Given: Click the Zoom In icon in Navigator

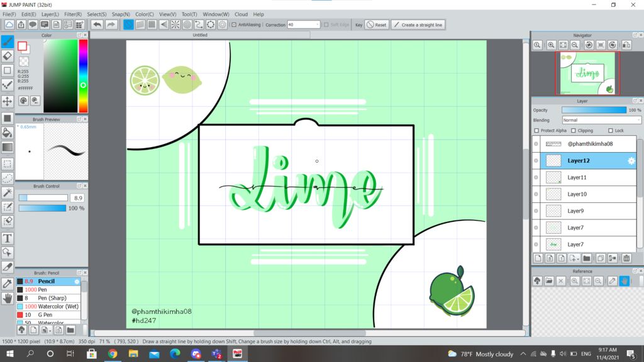Looking at the screenshot, I should coord(551,45).
